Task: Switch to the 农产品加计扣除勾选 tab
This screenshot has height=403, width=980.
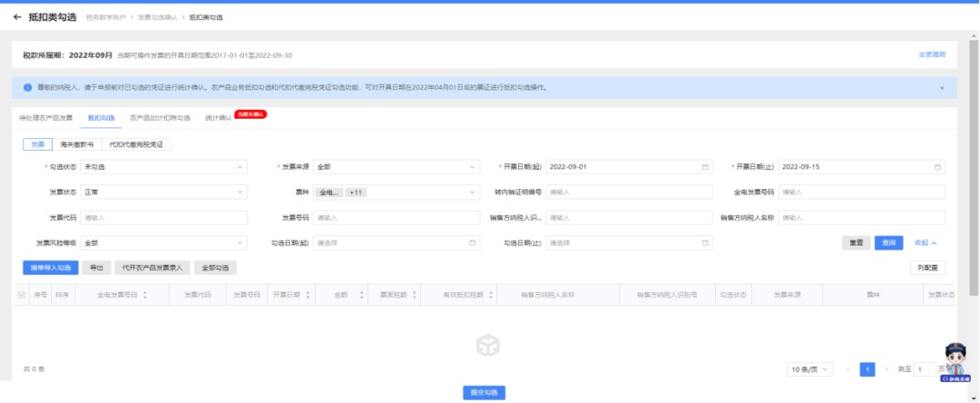Action: (160, 117)
